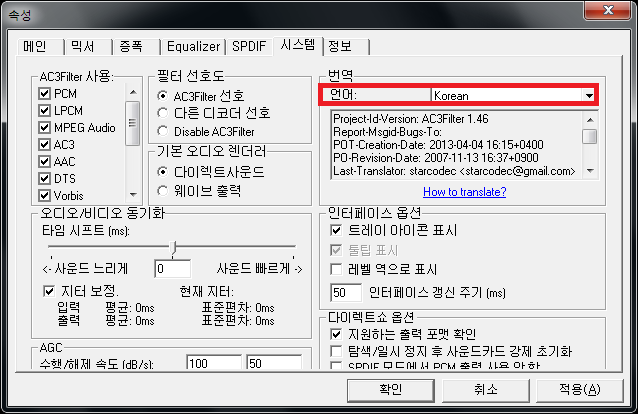Uncheck the PCM format checkbox
The height and width of the screenshot is (414, 638).
[44, 94]
